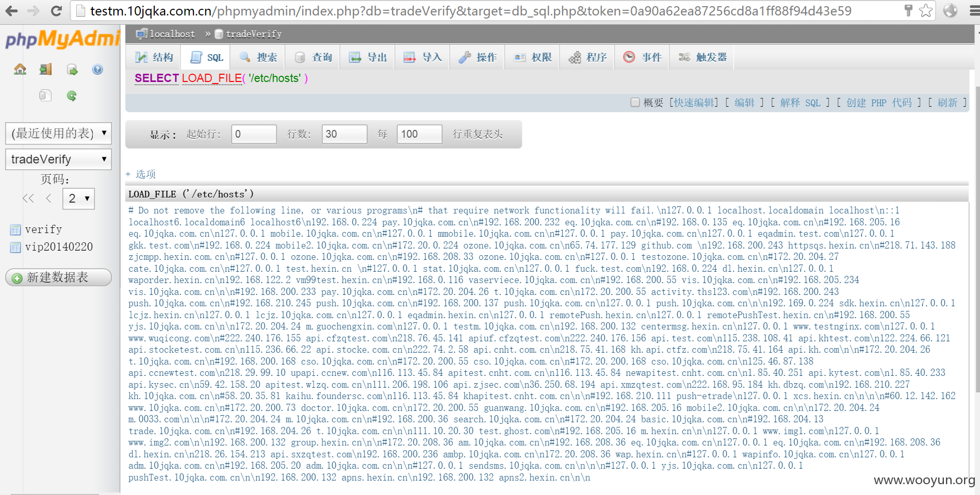
Task: Switch to the SQL tab
Action: click(x=206, y=57)
